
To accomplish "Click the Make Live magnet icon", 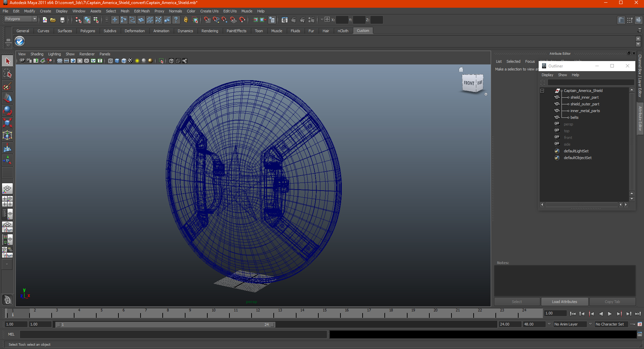I will 242,20.
